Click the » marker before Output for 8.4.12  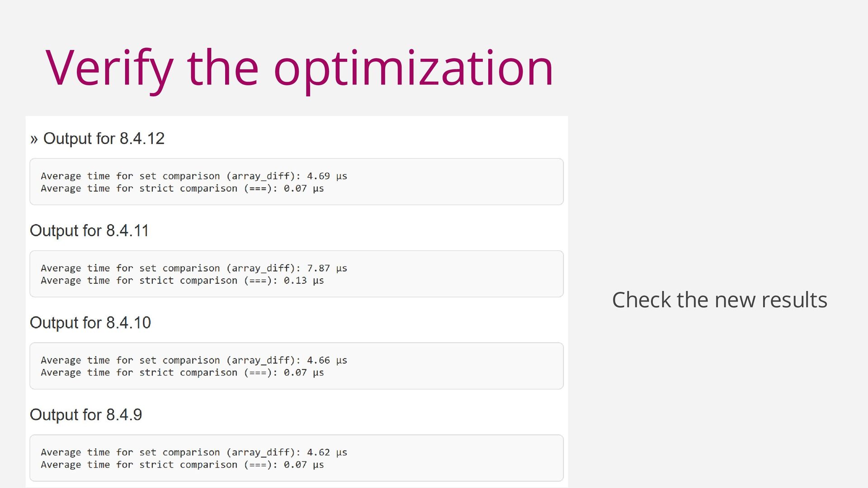pos(34,139)
